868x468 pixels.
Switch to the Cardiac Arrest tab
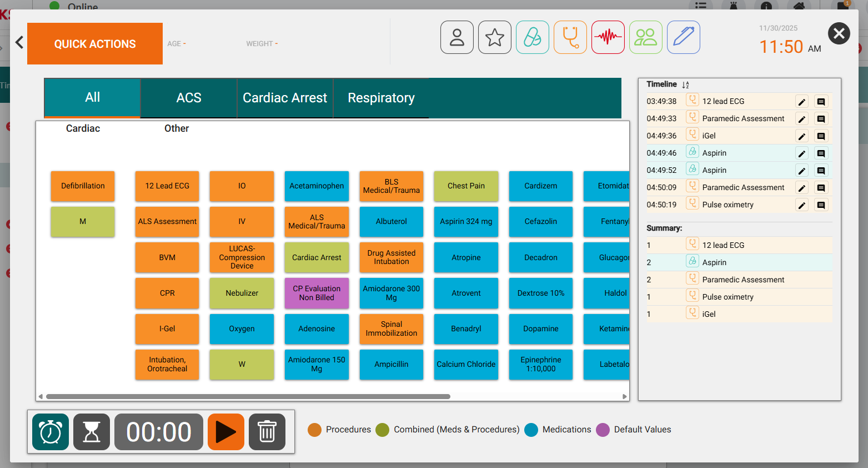pos(285,98)
